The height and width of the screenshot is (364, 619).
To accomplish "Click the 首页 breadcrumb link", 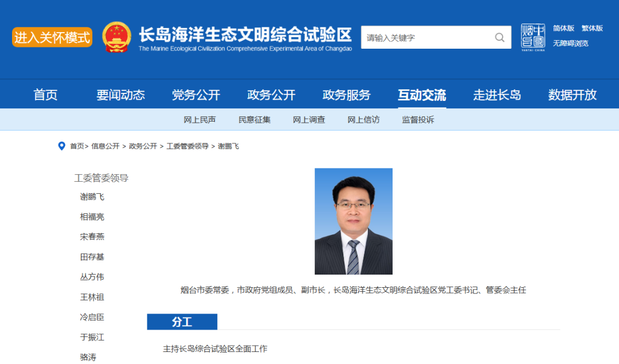I will pos(77,146).
